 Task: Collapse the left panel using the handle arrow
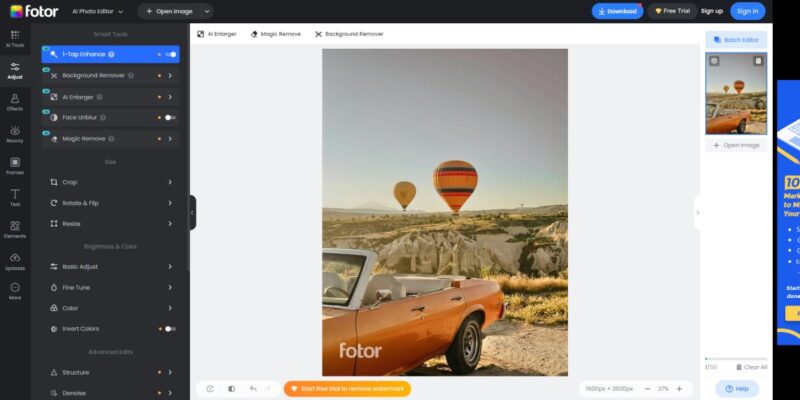click(192, 213)
